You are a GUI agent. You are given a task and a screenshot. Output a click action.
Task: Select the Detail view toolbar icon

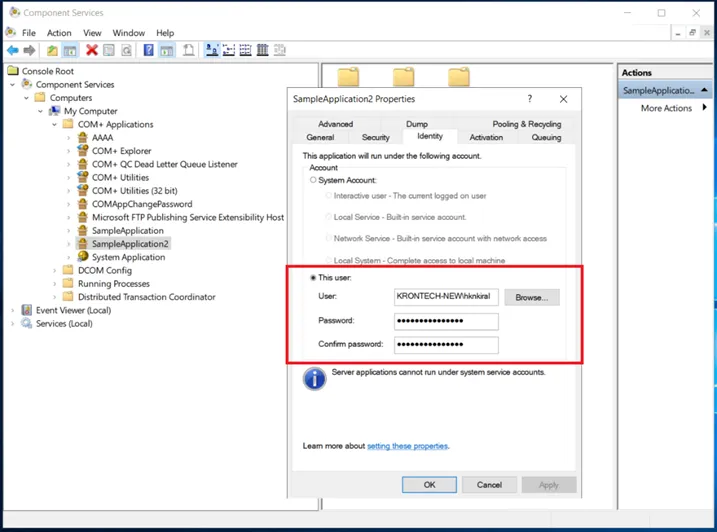coord(262,50)
